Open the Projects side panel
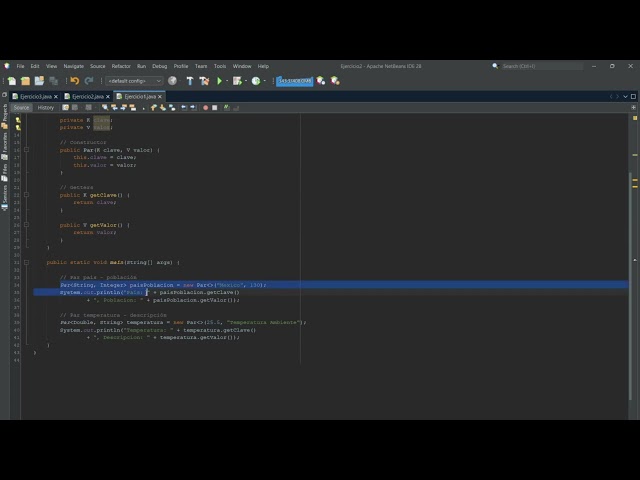 click(4, 116)
